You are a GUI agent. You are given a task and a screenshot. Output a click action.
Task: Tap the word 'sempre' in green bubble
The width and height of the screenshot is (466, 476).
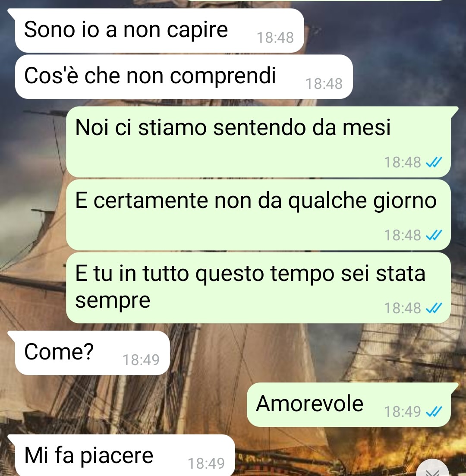(113, 300)
